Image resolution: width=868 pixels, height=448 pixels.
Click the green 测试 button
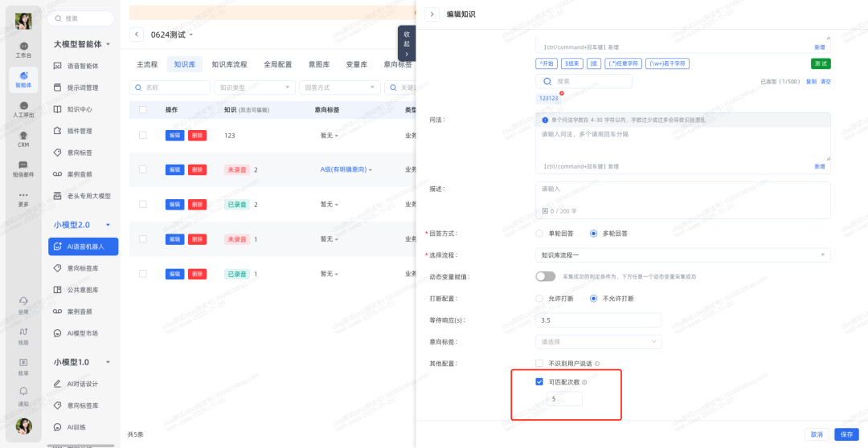(x=821, y=63)
